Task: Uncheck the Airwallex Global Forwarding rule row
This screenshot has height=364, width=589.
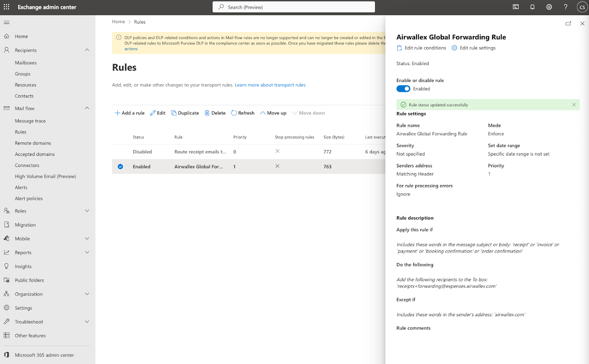Action: (x=120, y=167)
